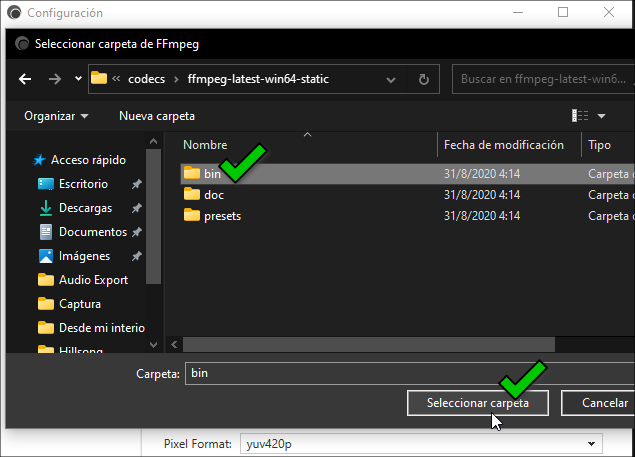Sort by Fecha de modificación column
Screen dimensions: 635x457
click(x=503, y=145)
